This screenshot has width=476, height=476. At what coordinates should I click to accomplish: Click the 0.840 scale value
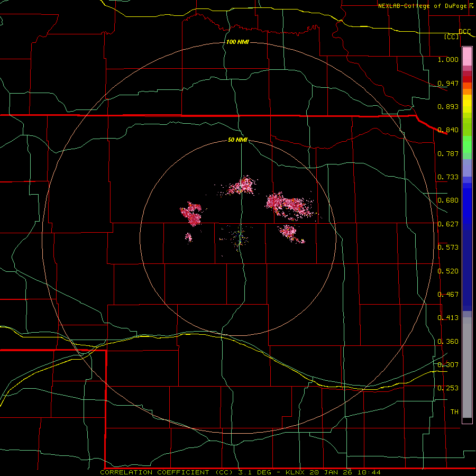point(448,130)
